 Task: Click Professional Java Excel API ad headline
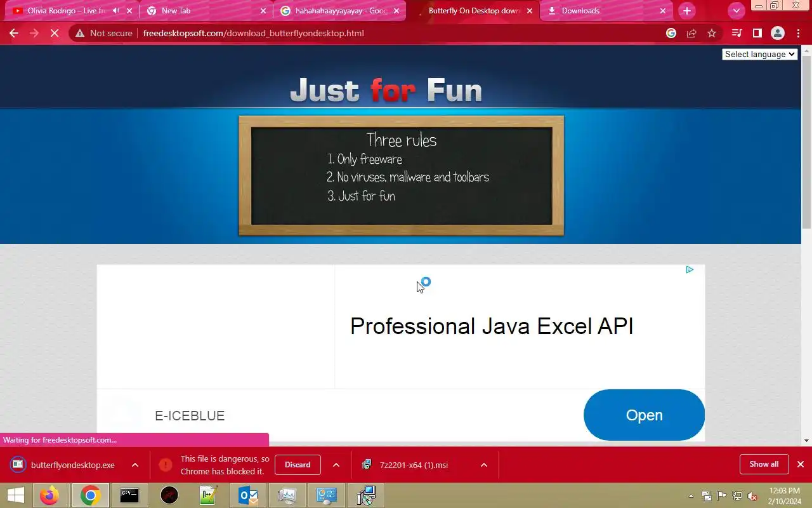[492, 326]
